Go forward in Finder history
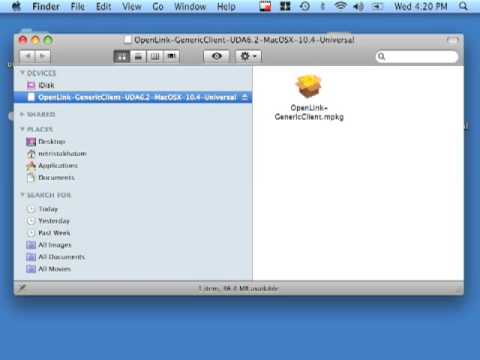Image resolution: width=480 pixels, height=360 pixels. 43,56
